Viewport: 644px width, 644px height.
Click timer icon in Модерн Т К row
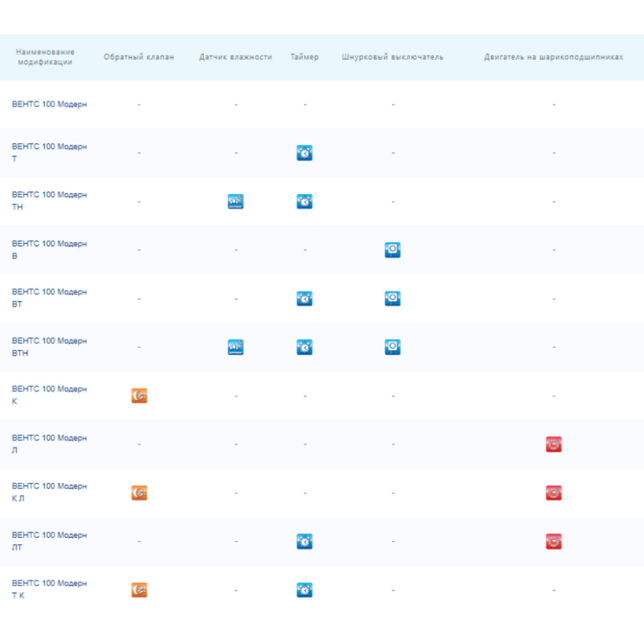(305, 590)
